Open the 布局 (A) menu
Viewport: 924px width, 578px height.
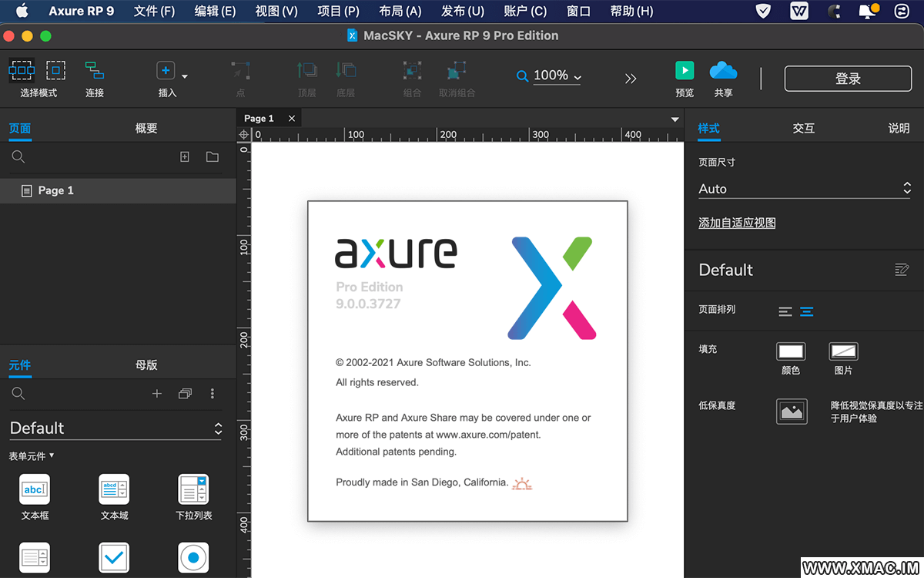(400, 11)
